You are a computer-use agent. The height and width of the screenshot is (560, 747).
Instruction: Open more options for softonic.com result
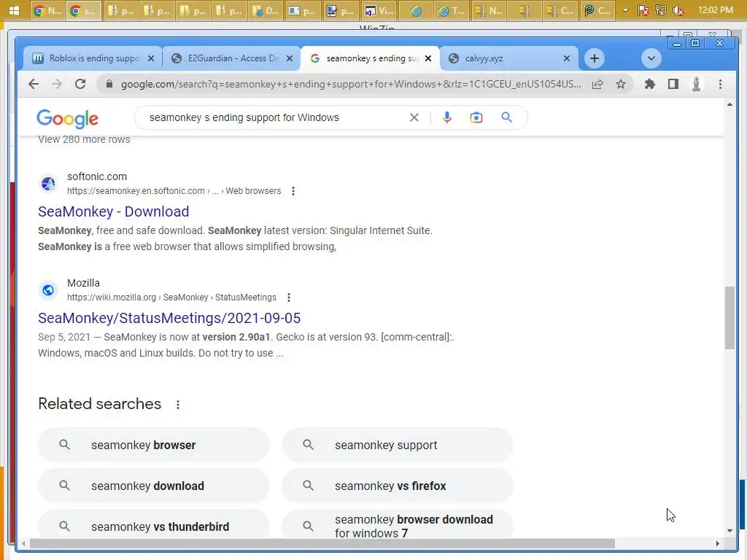[x=293, y=191]
